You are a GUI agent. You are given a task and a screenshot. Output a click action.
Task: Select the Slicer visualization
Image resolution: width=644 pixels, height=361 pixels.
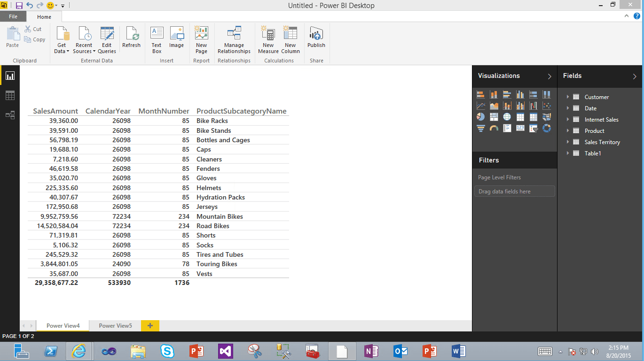pyautogui.click(x=533, y=128)
